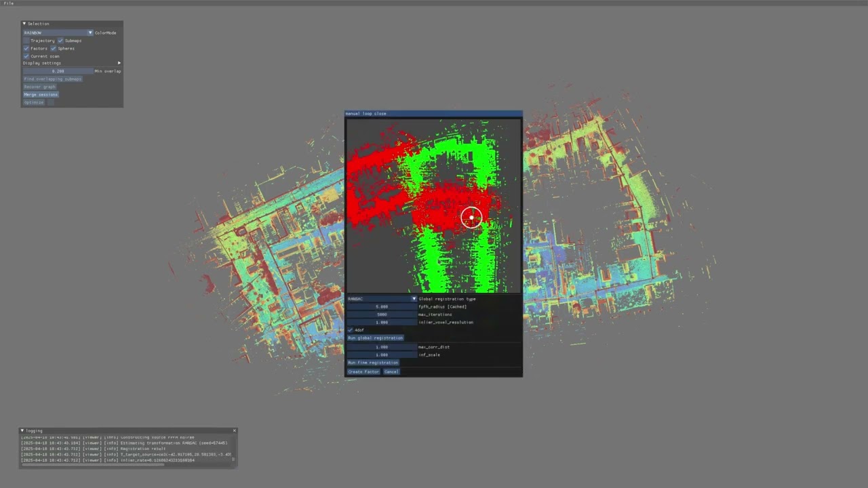The image size is (868, 488).
Task: Click the "inlier_rate" log line
Action: coord(108,460)
